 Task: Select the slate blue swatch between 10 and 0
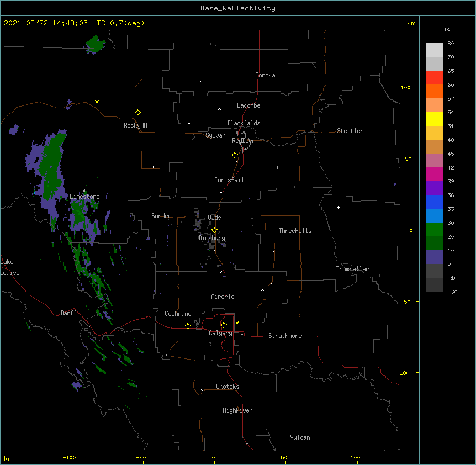(x=434, y=257)
